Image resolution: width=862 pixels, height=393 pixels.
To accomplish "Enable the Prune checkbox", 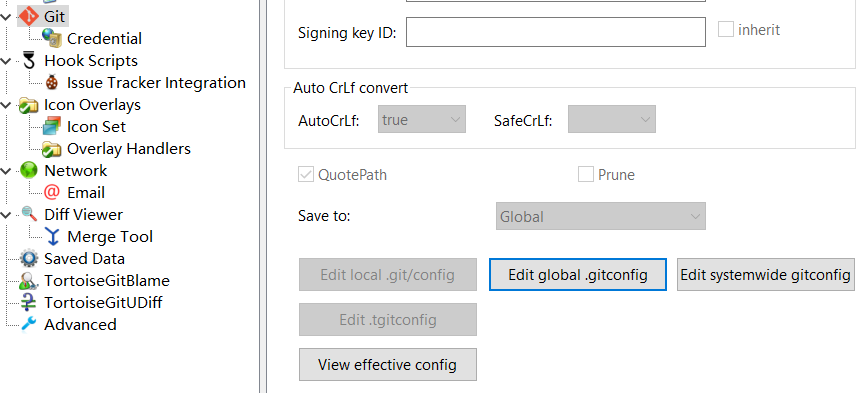I will click(x=585, y=175).
